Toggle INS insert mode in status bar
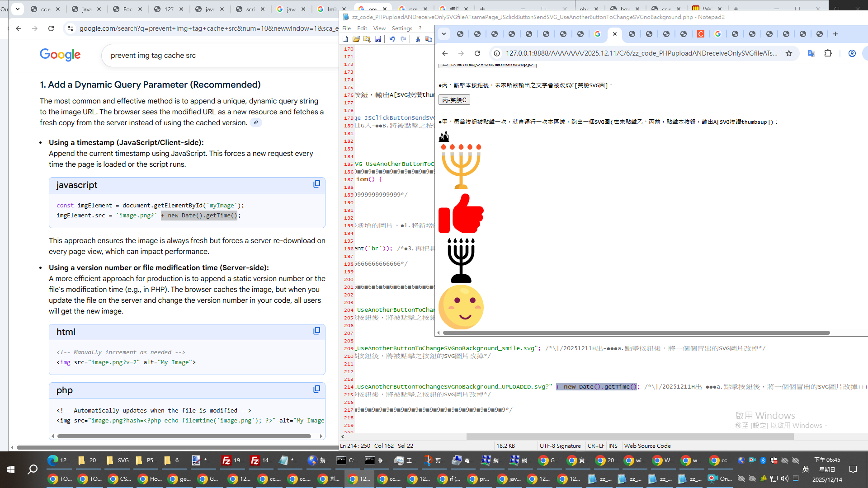 (x=613, y=446)
